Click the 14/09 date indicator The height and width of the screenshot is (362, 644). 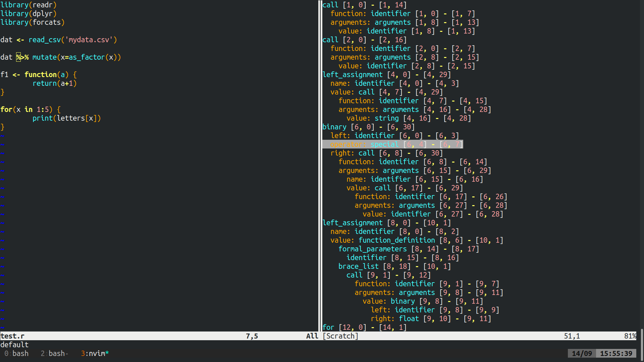click(x=581, y=353)
